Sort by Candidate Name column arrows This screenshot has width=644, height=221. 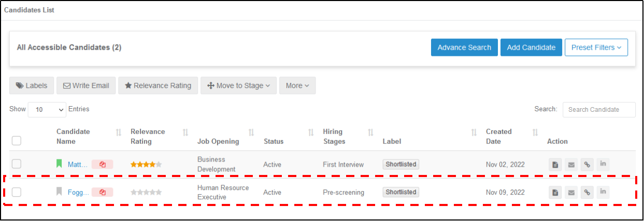click(118, 132)
